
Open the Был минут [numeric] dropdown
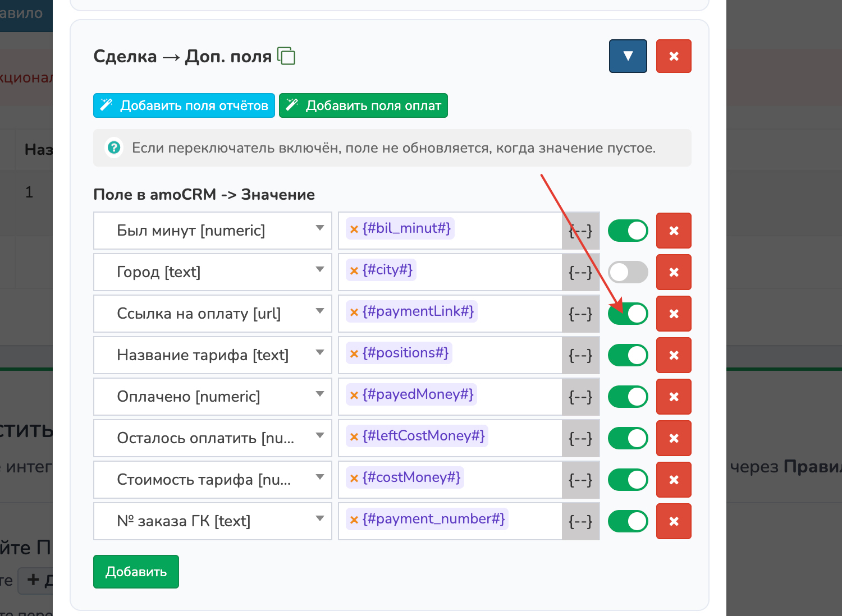tap(212, 231)
